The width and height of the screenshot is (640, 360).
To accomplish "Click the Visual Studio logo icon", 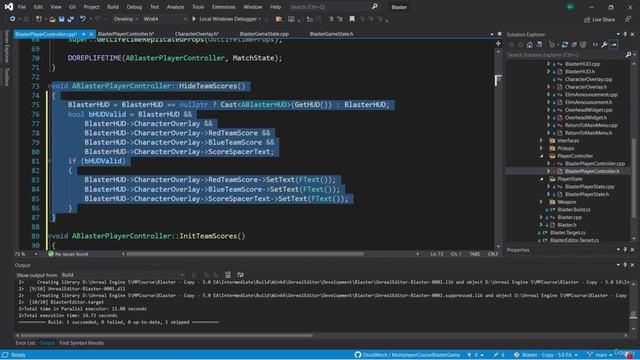I will coord(9,7).
